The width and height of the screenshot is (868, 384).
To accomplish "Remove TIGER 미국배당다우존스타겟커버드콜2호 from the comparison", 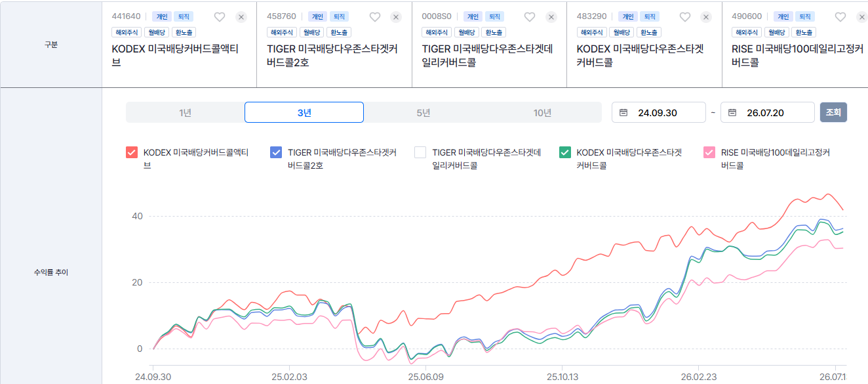I will coord(396,17).
